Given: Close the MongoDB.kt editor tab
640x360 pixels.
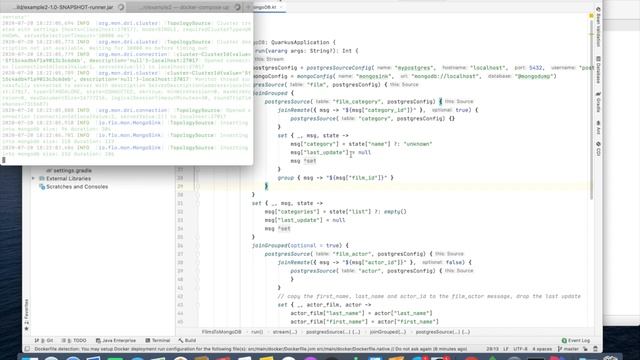Looking at the screenshot, I should 282,7.
